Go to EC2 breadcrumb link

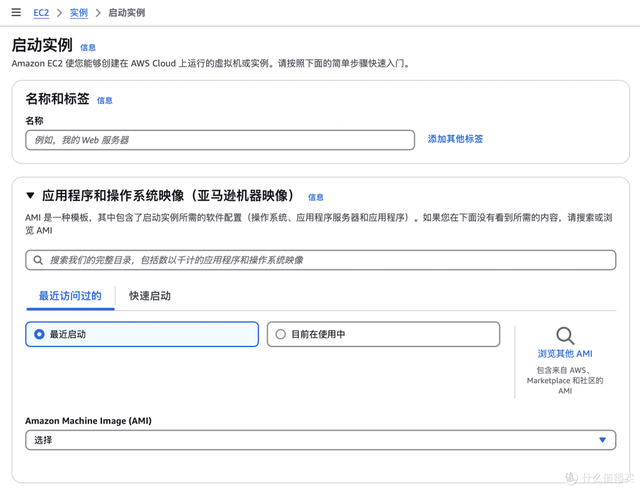(x=41, y=13)
